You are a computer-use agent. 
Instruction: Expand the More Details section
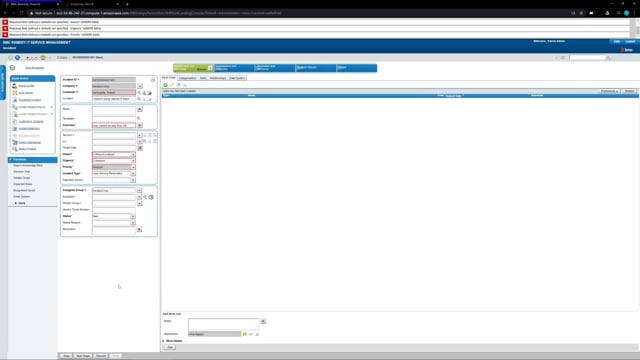click(172, 341)
